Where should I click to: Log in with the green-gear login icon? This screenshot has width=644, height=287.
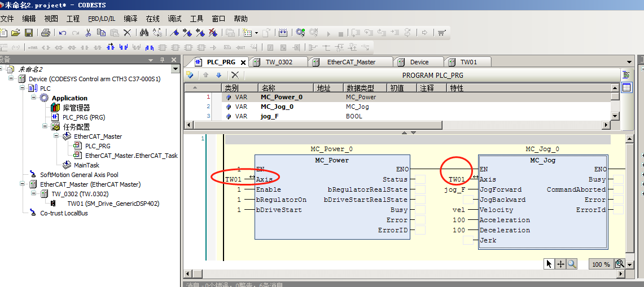(x=301, y=33)
